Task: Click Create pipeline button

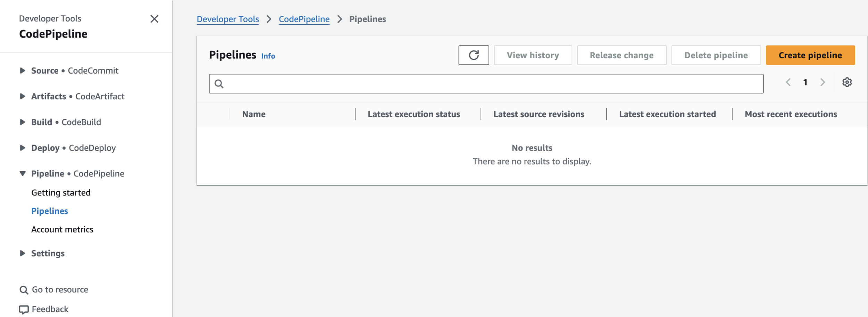Action: point(810,55)
